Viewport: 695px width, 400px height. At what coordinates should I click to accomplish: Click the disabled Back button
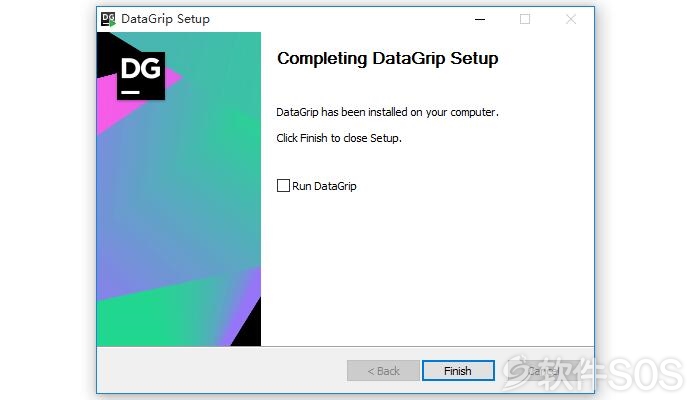383,371
